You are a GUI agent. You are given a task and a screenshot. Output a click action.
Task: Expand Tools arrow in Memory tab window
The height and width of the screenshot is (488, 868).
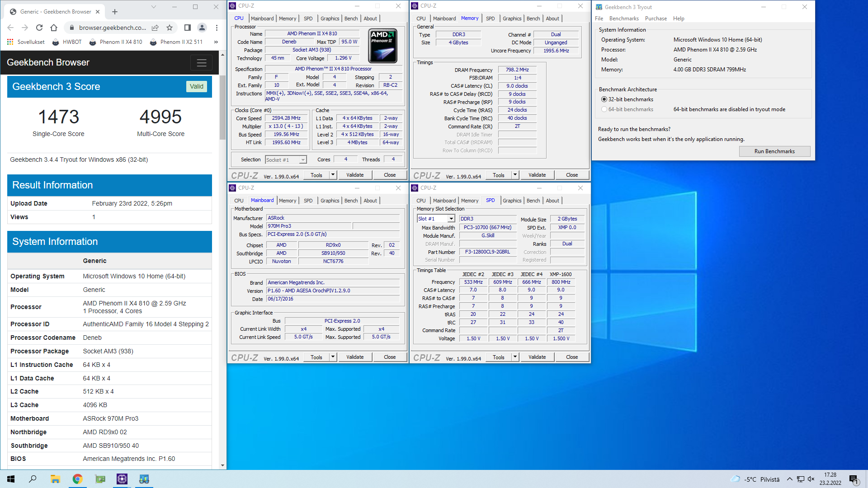coord(515,175)
